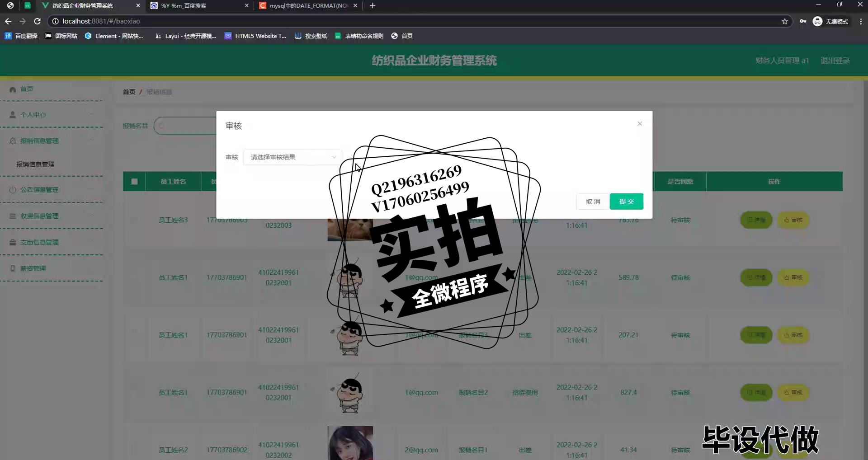
Task: Click 审核 button for 员工姓名3 row
Action: (x=793, y=220)
